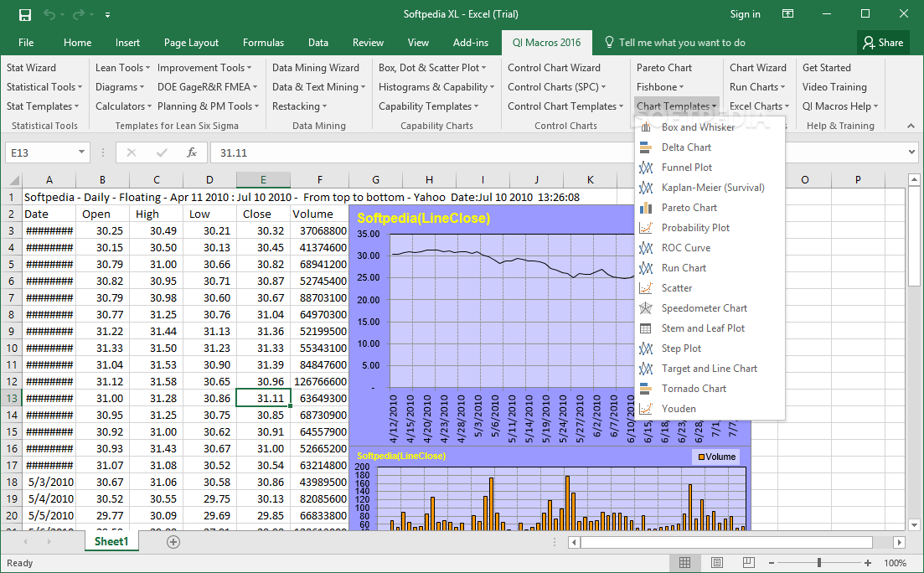The width and height of the screenshot is (924, 573).
Task: Click Stat Wizard button
Action: tap(31, 68)
